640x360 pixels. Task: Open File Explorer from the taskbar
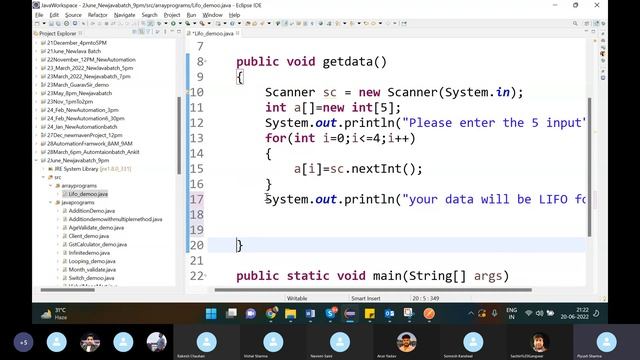(290, 313)
